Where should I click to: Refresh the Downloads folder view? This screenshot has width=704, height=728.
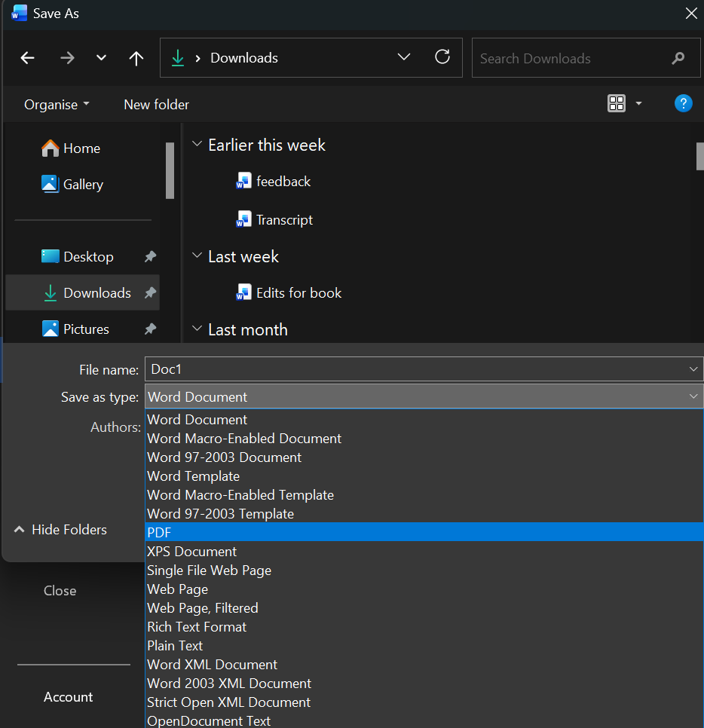(x=442, y=57)
